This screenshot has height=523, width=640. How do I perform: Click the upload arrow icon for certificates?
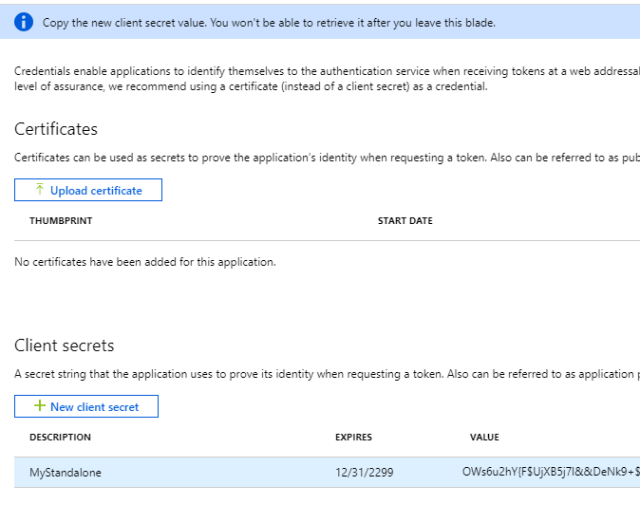(x=39, y=190)
